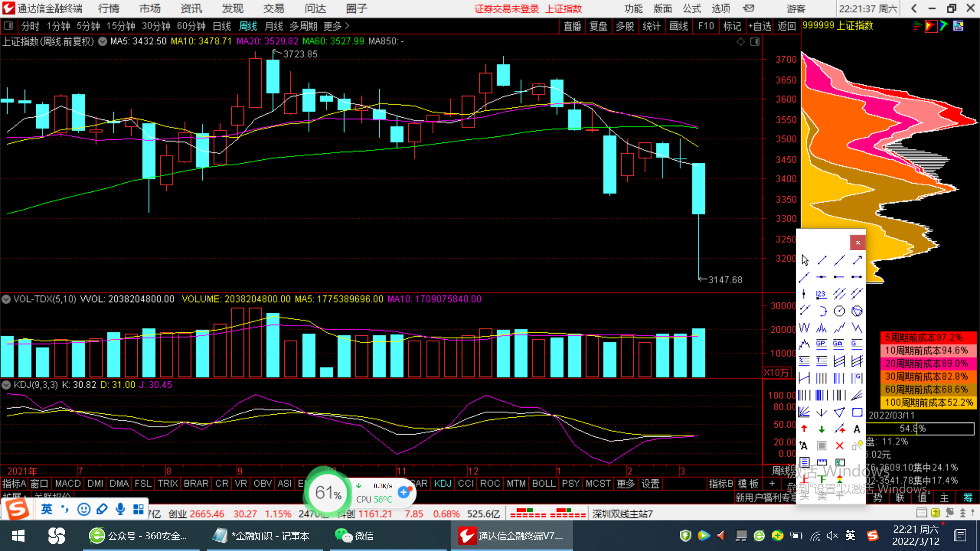Click the 复盘 button
The image size is (980, 551).
click(x=598, y=26)
